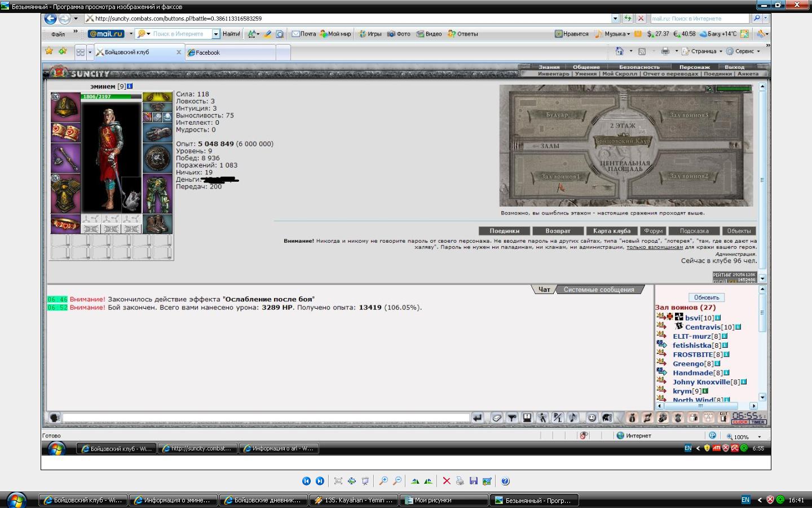
Task: Click the Поединки button
Action: (x=504, y=231)
